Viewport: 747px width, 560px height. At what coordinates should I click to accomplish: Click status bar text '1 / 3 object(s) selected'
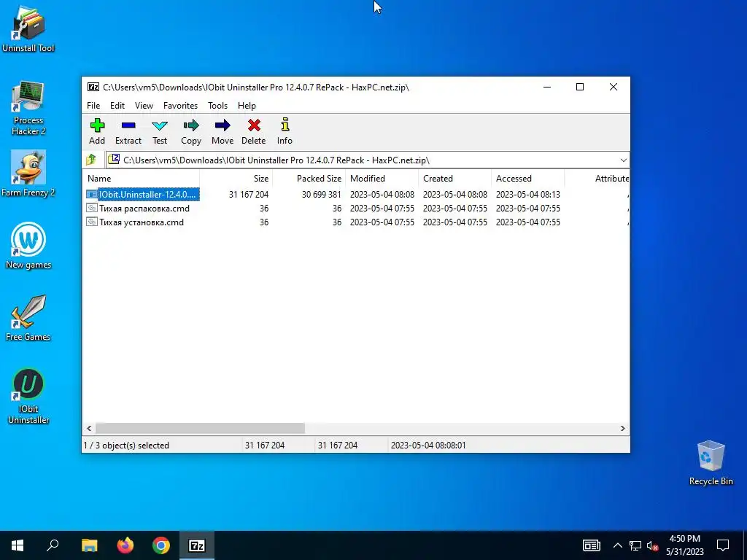point(126,446)
